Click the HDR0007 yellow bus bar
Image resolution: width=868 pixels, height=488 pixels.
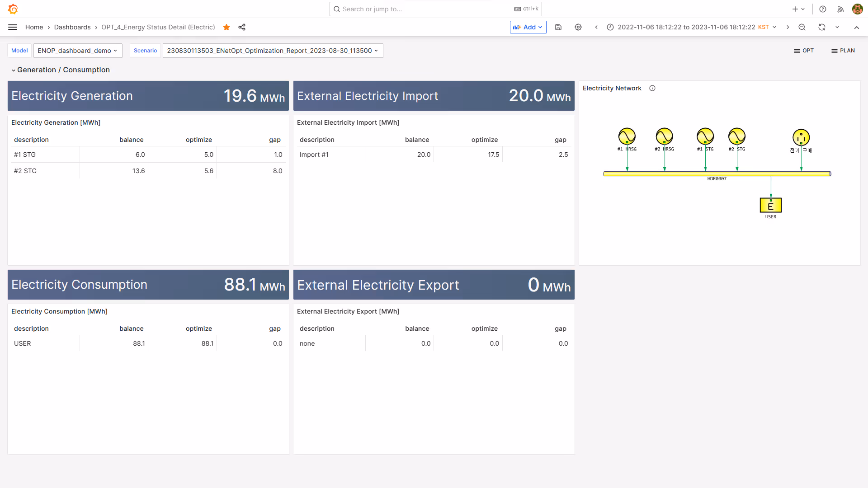(717, 174)
